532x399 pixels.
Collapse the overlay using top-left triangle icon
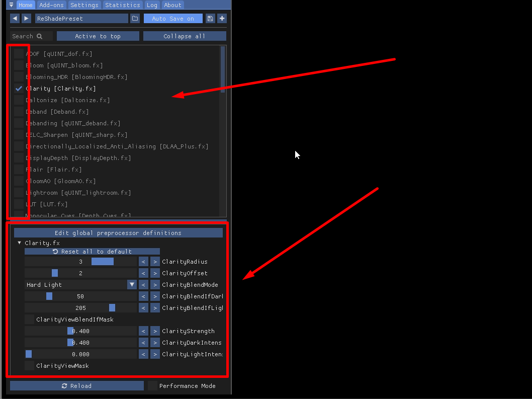pyautogui.click(x=11, y=5)
